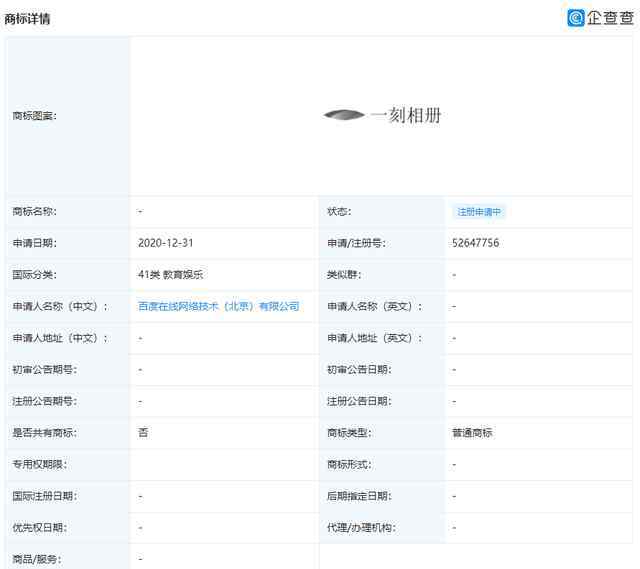Select application date 2020-12-31
The width and height of the screenshot is (640, 569).
tap(165, 243)
